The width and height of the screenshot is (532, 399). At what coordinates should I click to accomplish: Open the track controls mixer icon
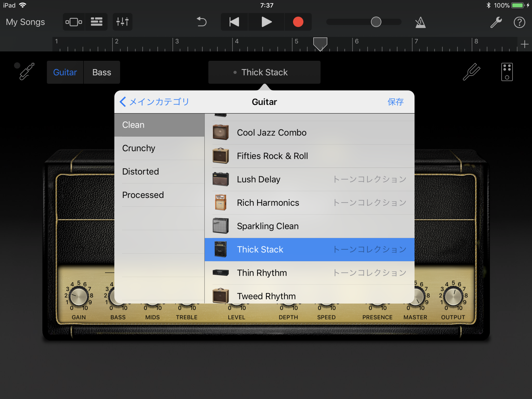pyautogui.click(x=122, y=22)
